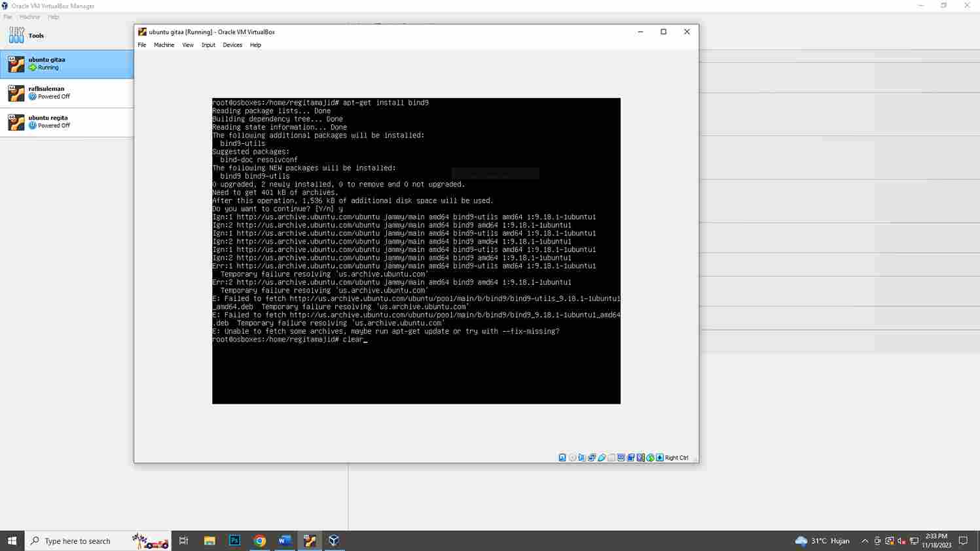
Task: Click the running VM taskbar icon
Action: (x=310, y=541)
